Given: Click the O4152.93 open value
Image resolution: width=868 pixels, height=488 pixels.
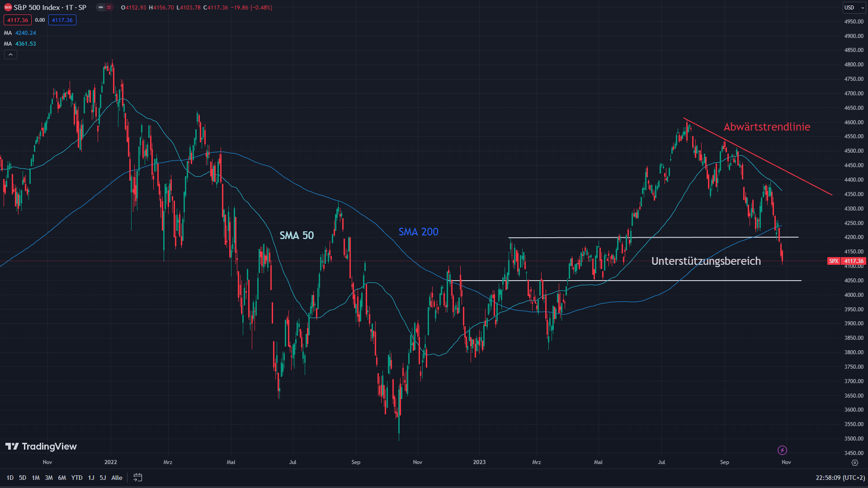Looking at the screenshot, I should coord(133,8).
